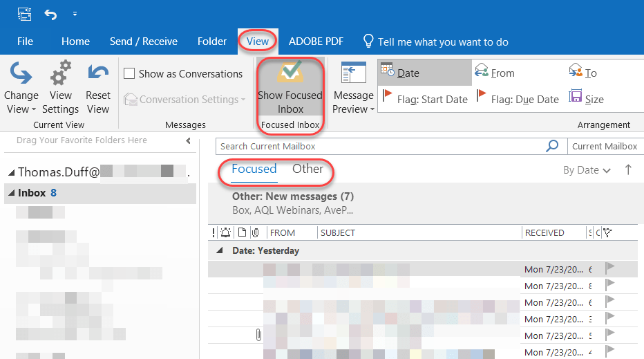
Task: Select the Inbox folder
Action: pos(100,193)
